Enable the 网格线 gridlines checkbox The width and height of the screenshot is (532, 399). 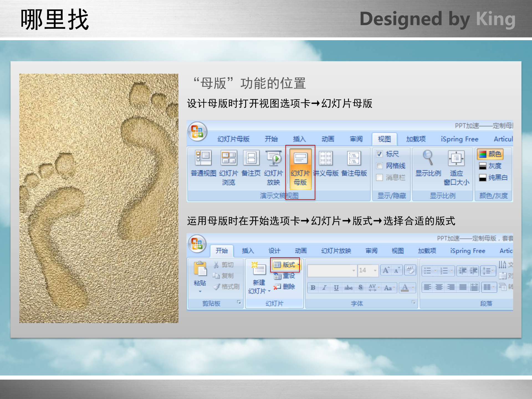[x=379, y=166]
